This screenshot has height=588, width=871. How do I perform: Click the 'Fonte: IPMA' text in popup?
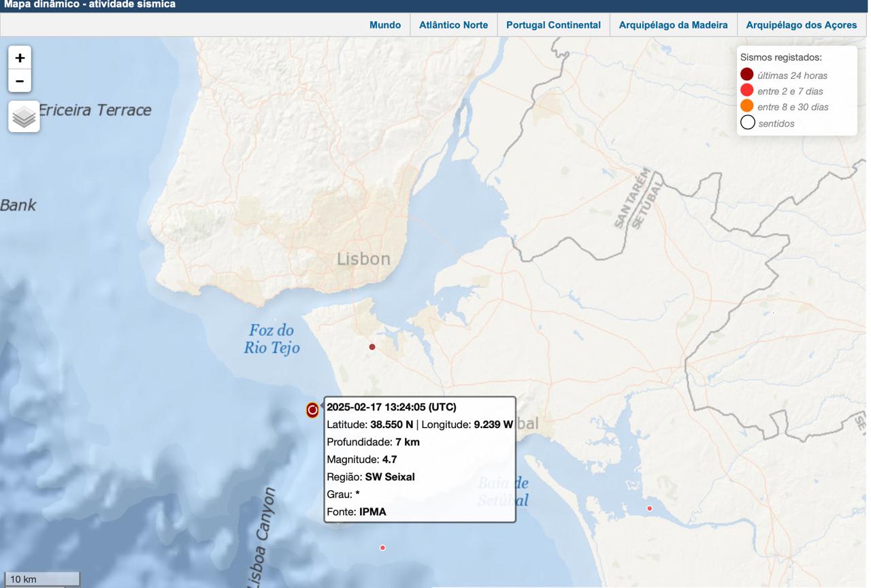[x=357, y=512]
